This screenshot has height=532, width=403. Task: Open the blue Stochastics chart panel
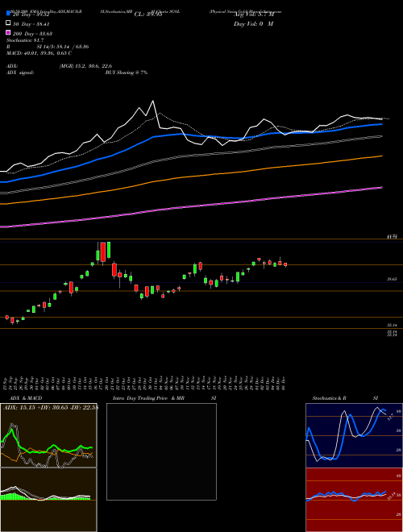[x=354, y=435]
